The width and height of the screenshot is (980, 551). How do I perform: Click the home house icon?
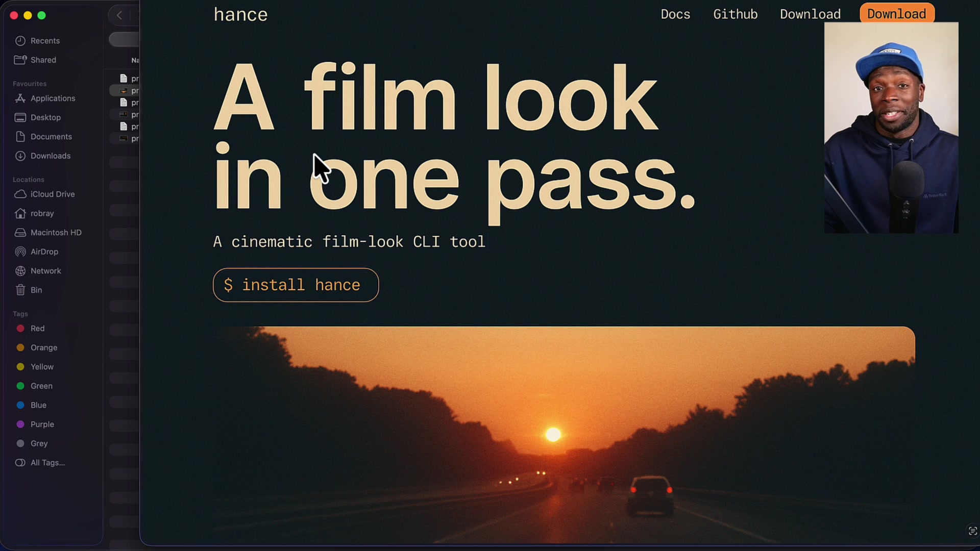click(20, 213)
